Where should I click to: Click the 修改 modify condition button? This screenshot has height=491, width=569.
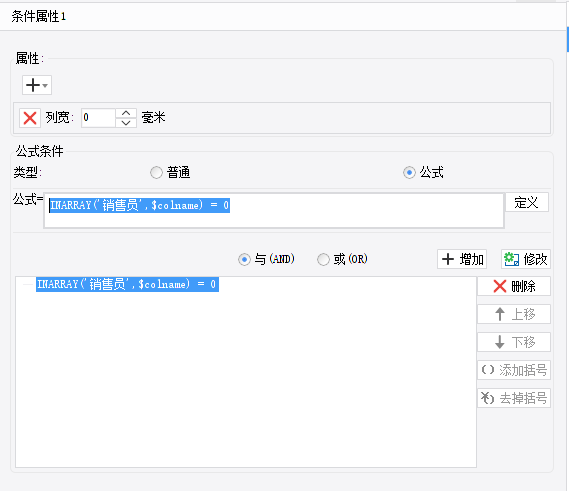pyautogui.click(x=526, y=259)
